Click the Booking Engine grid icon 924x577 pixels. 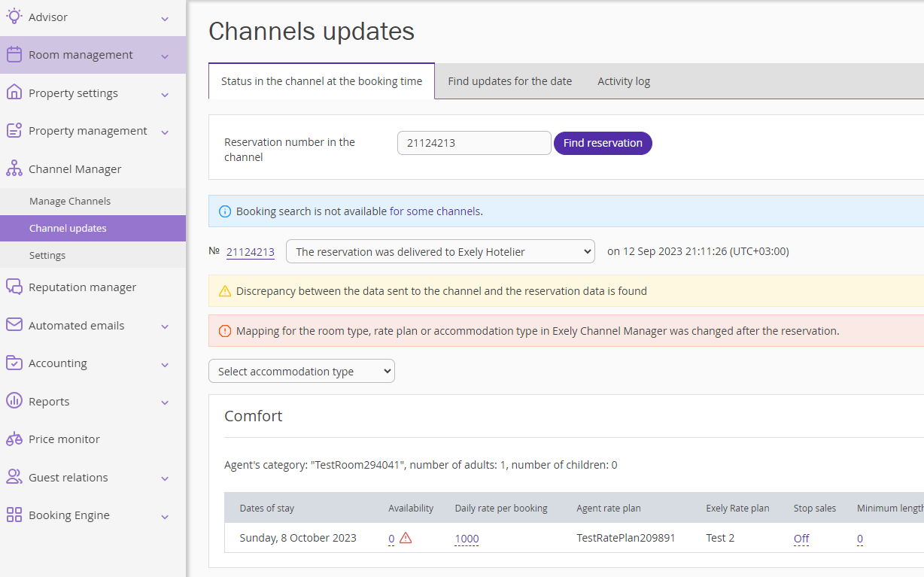[x=14, y=515]
